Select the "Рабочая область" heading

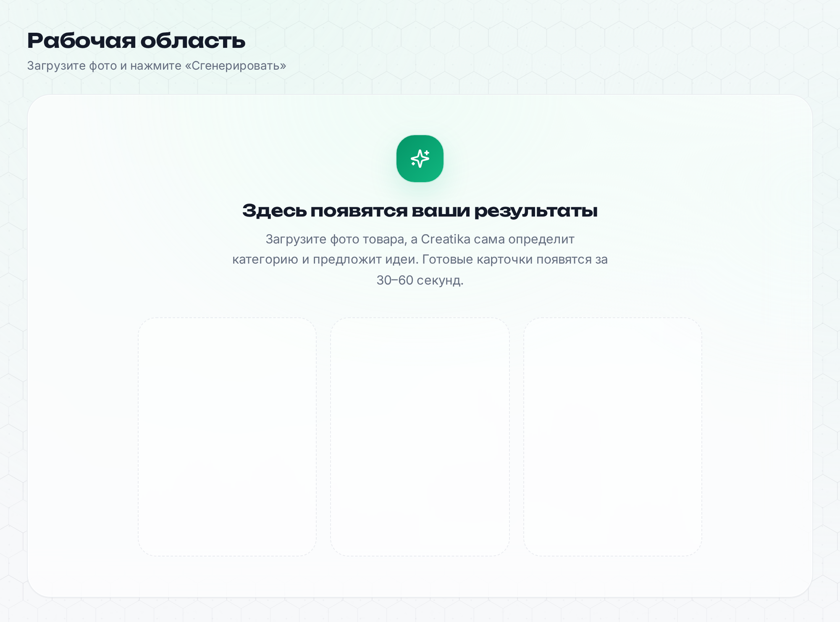coord(136,41)
